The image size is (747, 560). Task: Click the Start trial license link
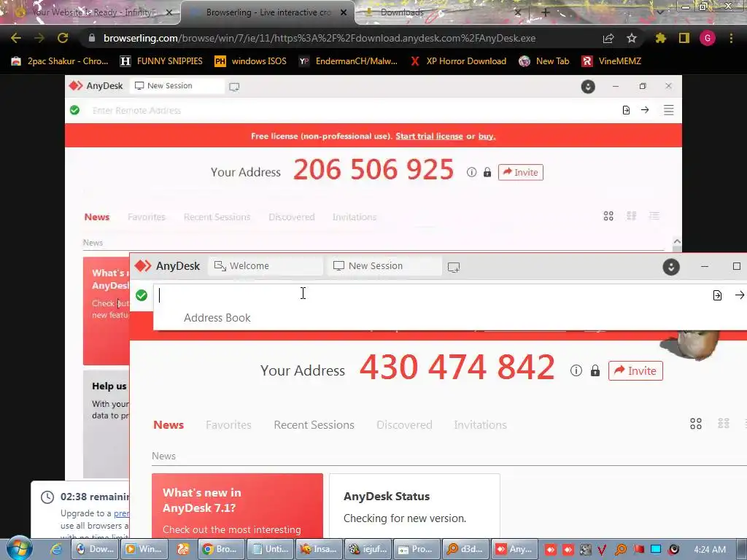(429, 136)
